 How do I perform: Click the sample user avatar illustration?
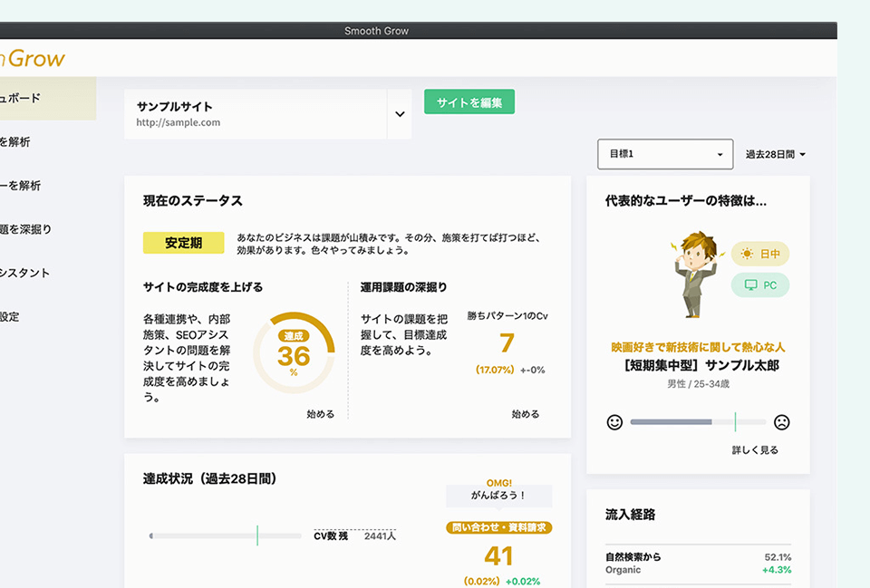696,274
